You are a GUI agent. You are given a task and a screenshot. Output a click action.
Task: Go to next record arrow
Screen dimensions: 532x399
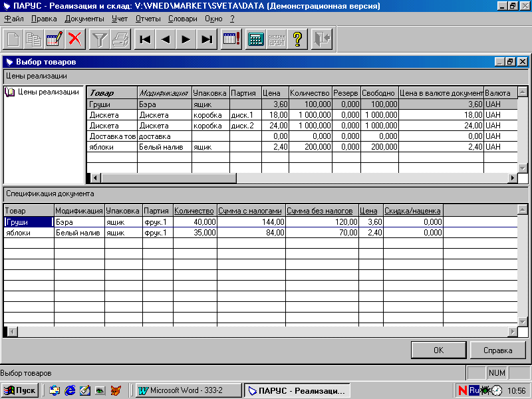point(186,39)
